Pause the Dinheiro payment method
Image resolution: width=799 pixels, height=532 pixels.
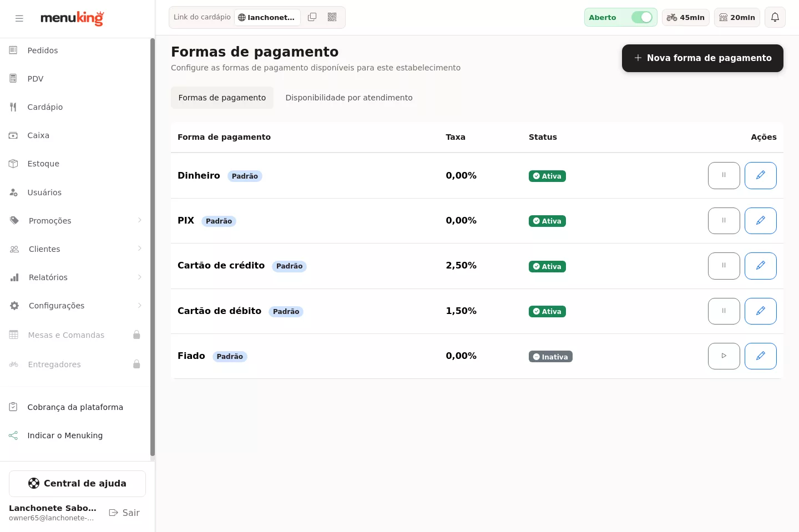pos(724,175)
